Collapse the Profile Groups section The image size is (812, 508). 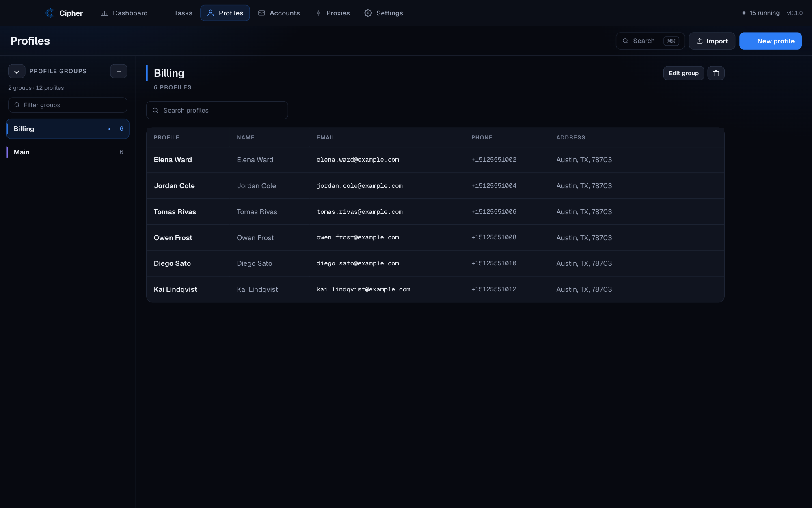(x=17, y=71)
